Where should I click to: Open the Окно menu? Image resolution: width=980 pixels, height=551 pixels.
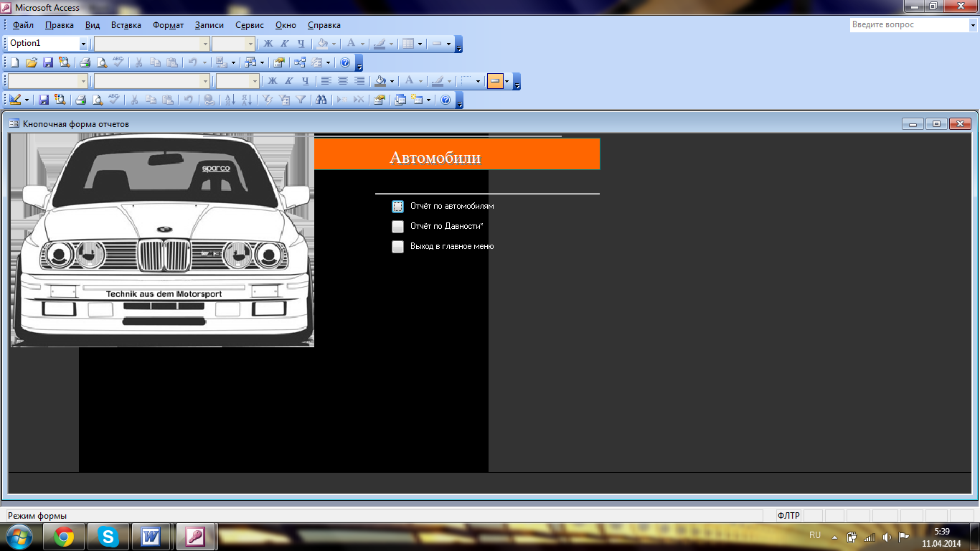[286, 25]
